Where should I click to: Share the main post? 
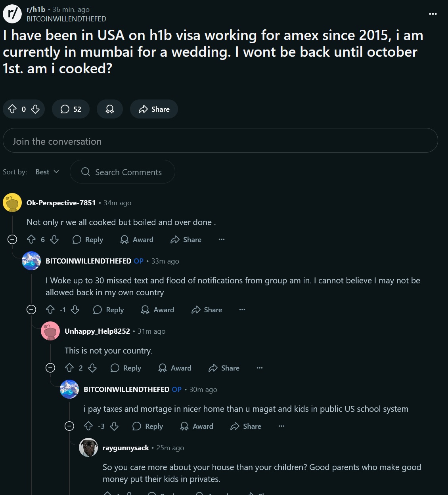point(154,109)
